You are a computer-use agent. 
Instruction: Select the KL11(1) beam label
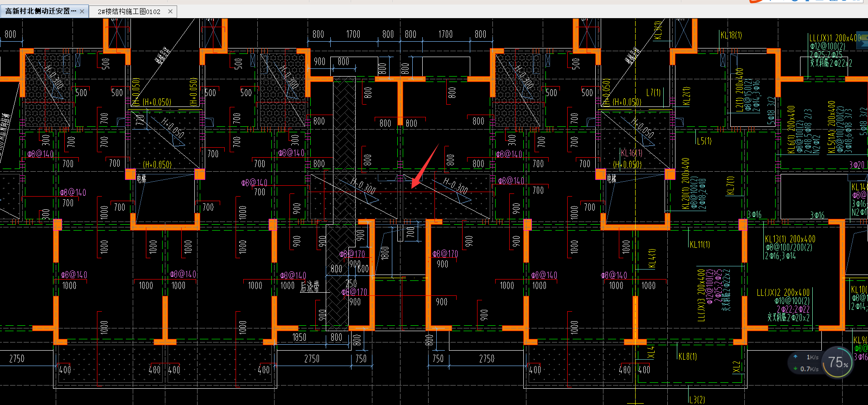point(700,245)
